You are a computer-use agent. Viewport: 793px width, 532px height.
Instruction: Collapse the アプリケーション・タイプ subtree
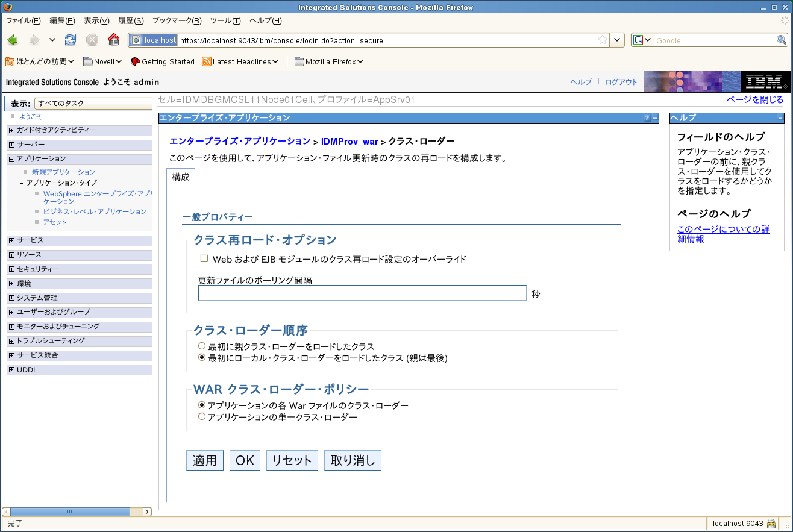click(22, 183)
